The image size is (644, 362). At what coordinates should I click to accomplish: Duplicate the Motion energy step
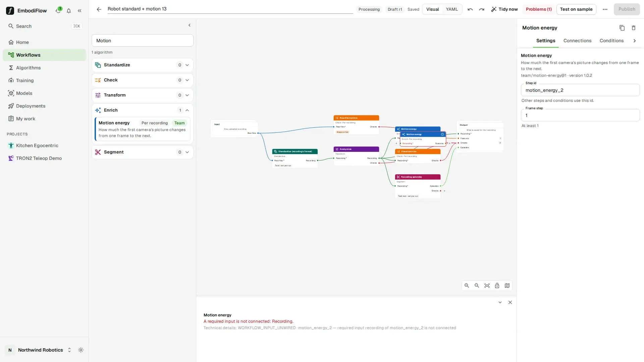pyautogui.click(x=622, y=28)
